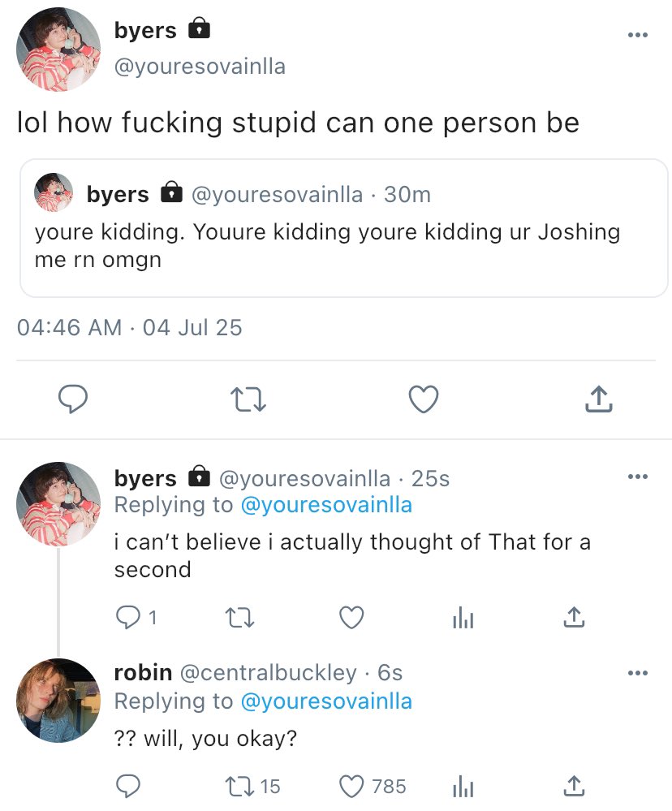Reply to robin's tweet
The height and width of the screenshot is (811, 672).
pos(127,786)
